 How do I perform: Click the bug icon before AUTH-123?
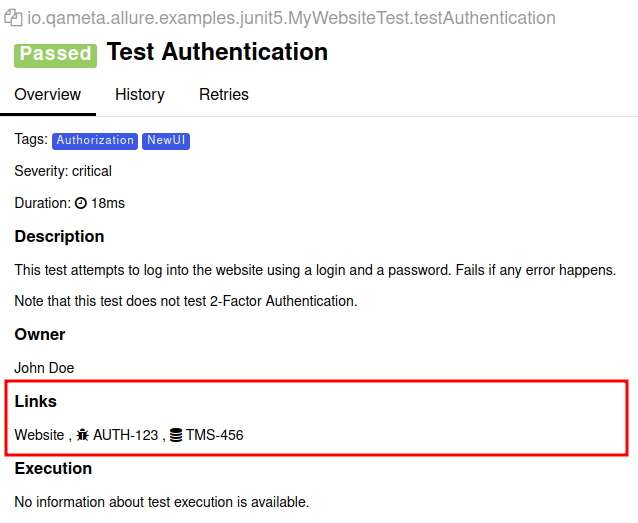[83, 435]
